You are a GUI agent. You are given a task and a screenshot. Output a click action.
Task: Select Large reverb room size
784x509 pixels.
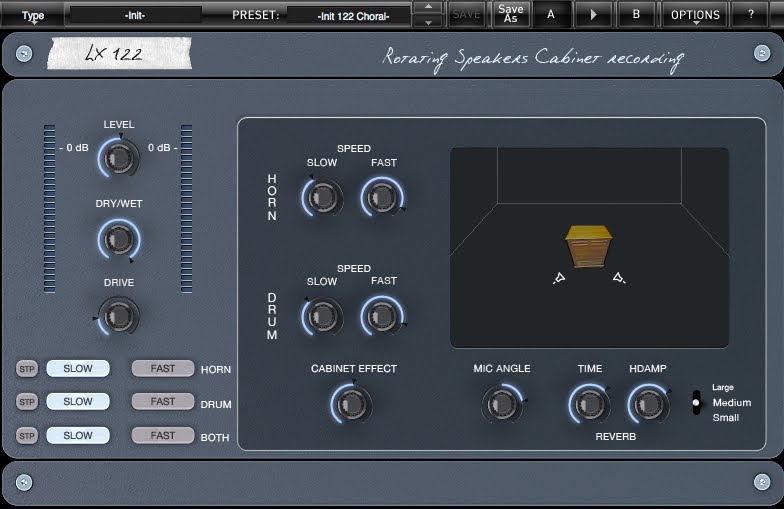click(722, 388)
